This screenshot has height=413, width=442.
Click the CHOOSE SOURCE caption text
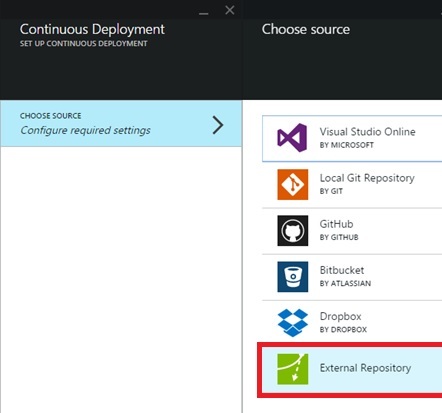tap(50, 116)
